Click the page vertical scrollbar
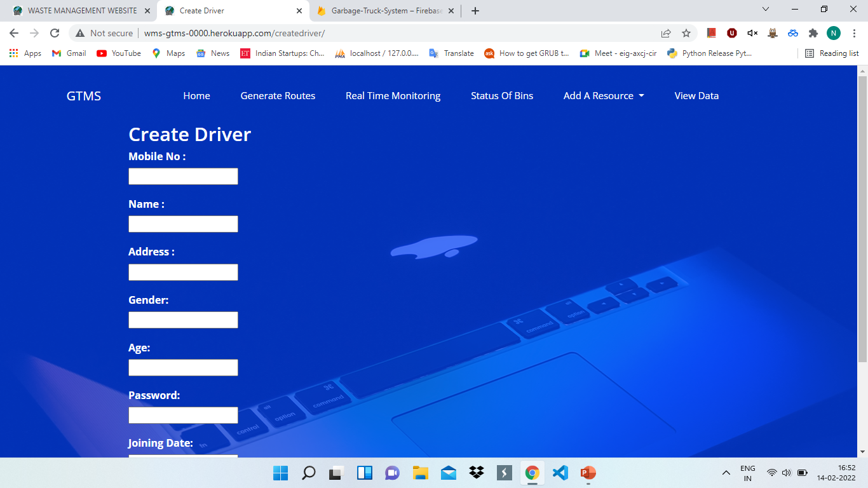The width and height of the screenshot is (868, 488). pos(862,219)
